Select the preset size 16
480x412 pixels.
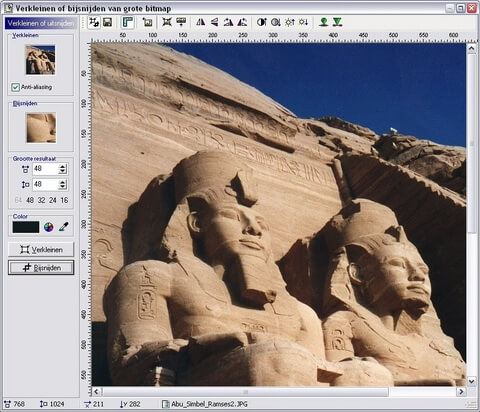coord(64,200)
